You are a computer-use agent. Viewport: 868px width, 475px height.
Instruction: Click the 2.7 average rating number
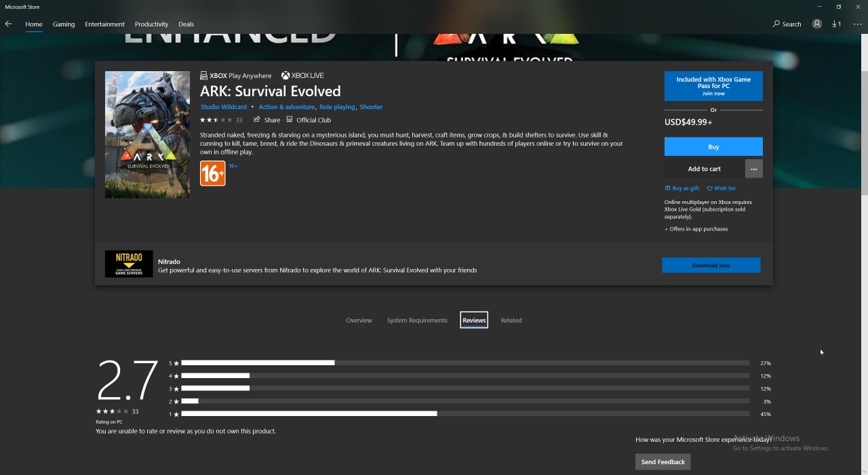[x=127, y=381]
